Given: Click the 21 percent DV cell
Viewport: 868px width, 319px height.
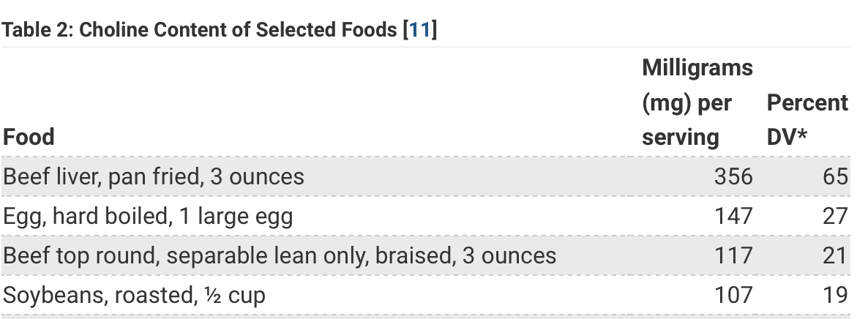Looking at the screenshot, I should (x=835, y=255).
